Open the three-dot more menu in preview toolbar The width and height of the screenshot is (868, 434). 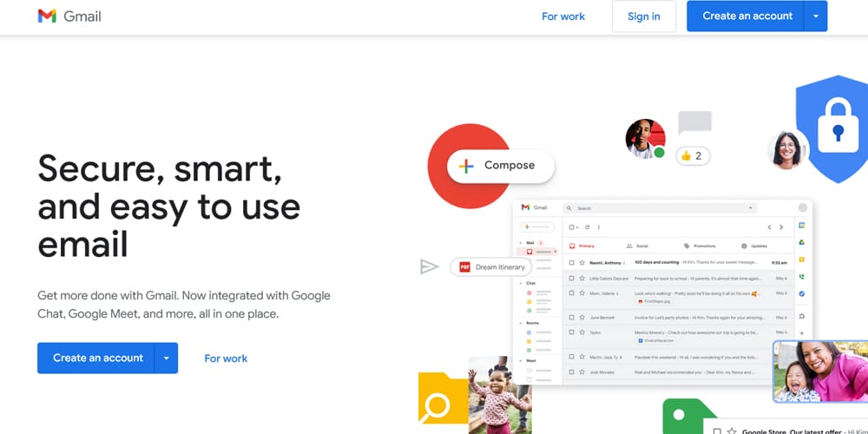pos(598,227)
